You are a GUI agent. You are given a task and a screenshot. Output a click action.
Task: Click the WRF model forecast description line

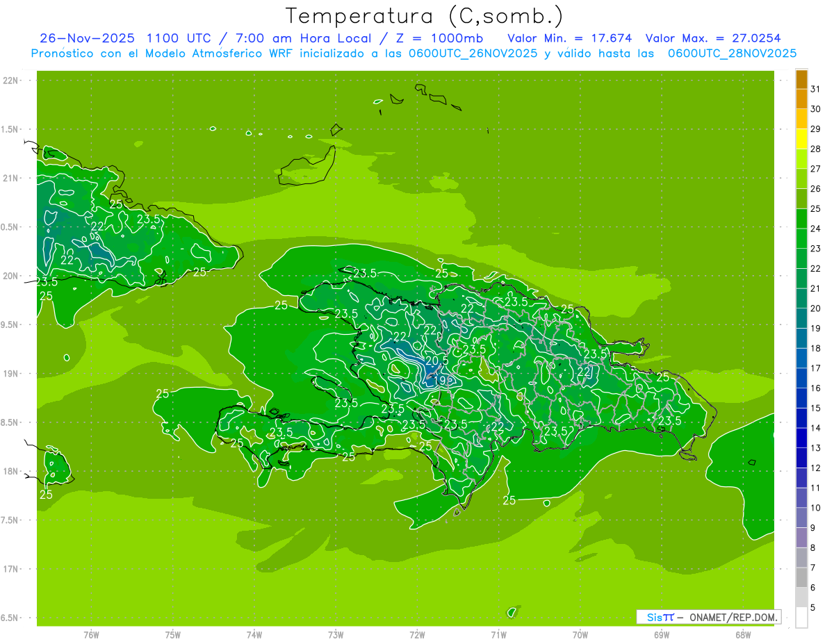[414, 53]
